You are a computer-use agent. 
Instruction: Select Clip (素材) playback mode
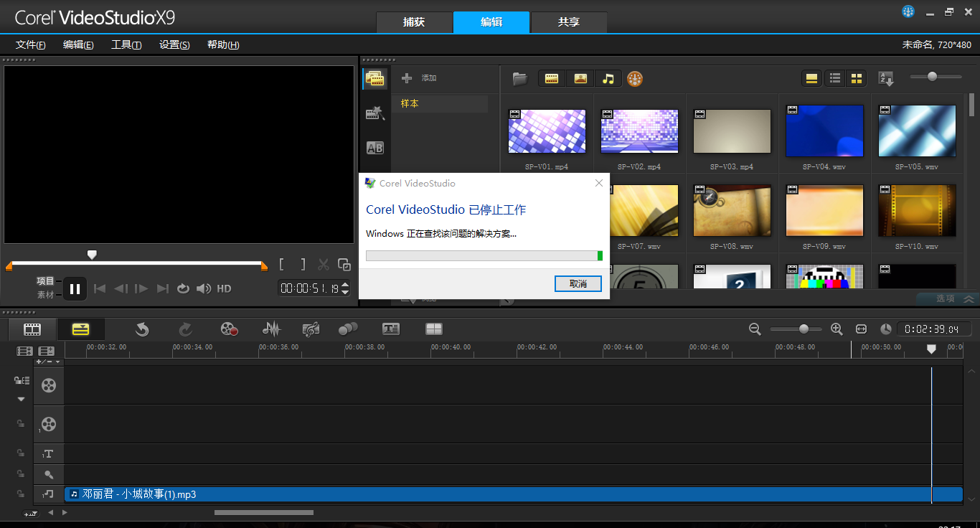pos(45,295)
